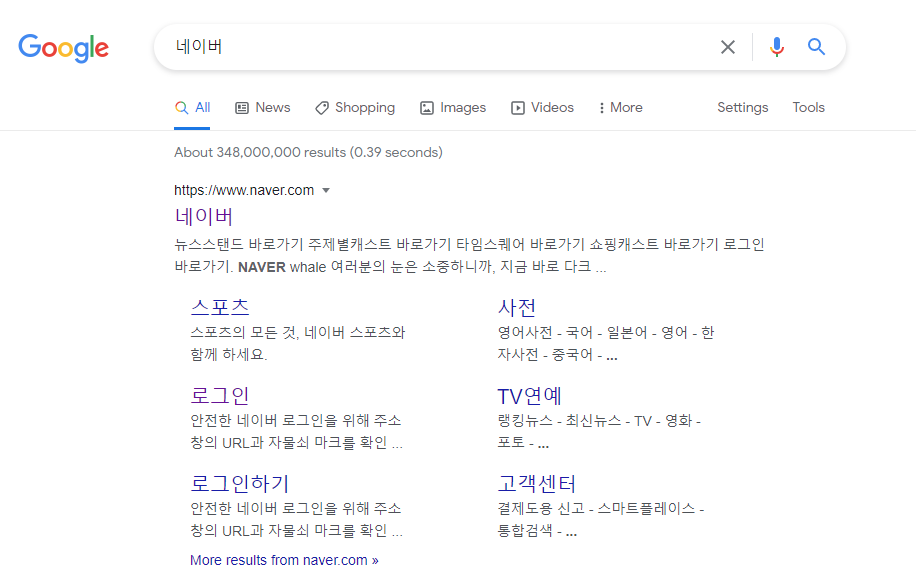Select the All results tab

pyautogui.click(x=192, y=107)
